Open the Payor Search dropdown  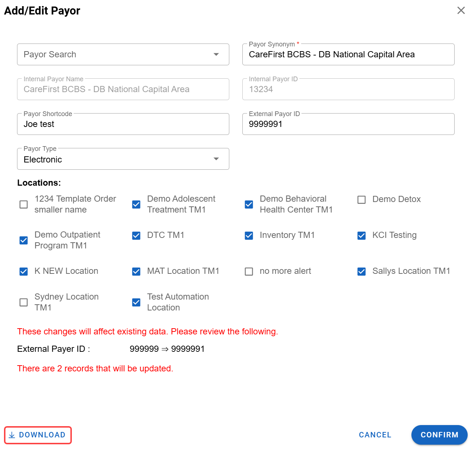point(123,54)
